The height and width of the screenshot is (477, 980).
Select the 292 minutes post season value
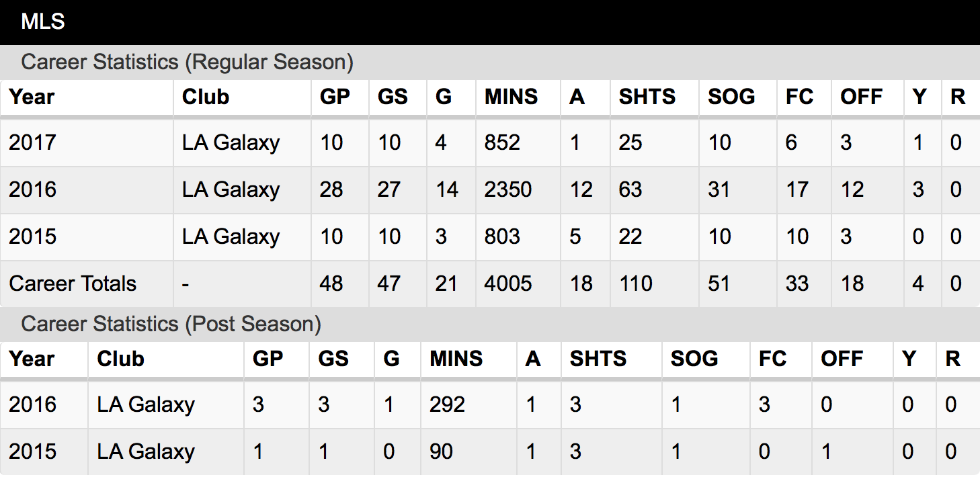448,404
